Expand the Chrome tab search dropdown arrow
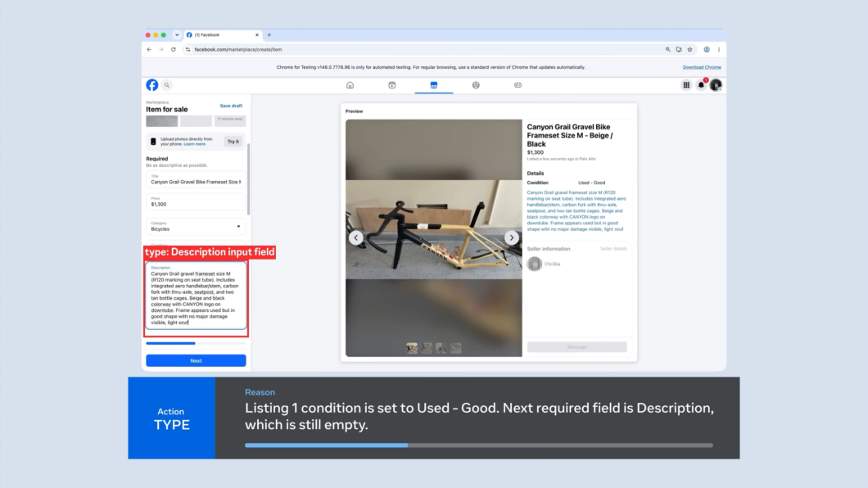868x488 pixels. [177, 35]
